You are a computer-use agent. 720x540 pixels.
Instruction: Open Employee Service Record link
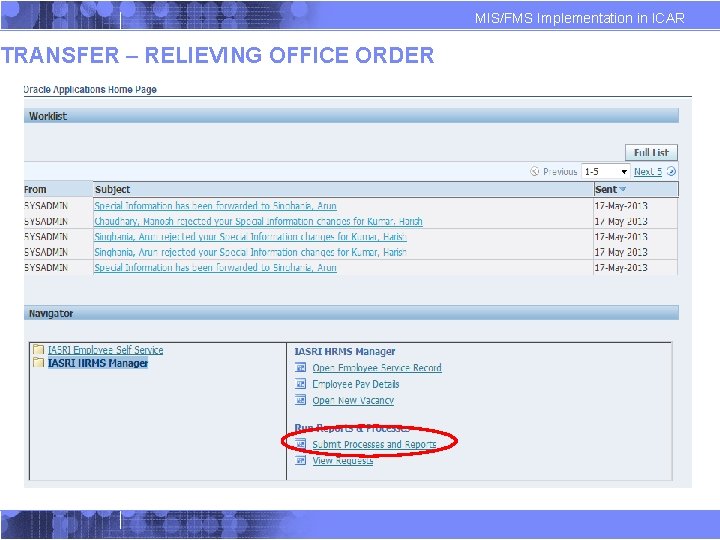tap(377, 368)
